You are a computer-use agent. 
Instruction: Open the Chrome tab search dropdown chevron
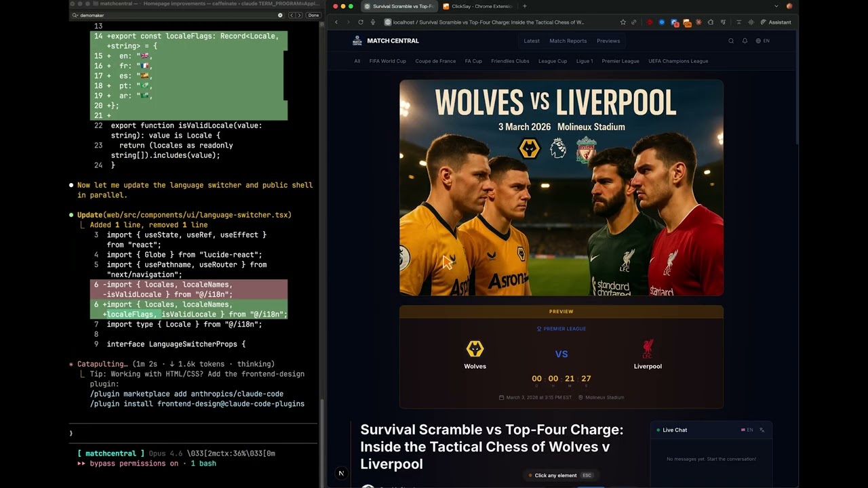pyautogui.click(x=776, y=6)
